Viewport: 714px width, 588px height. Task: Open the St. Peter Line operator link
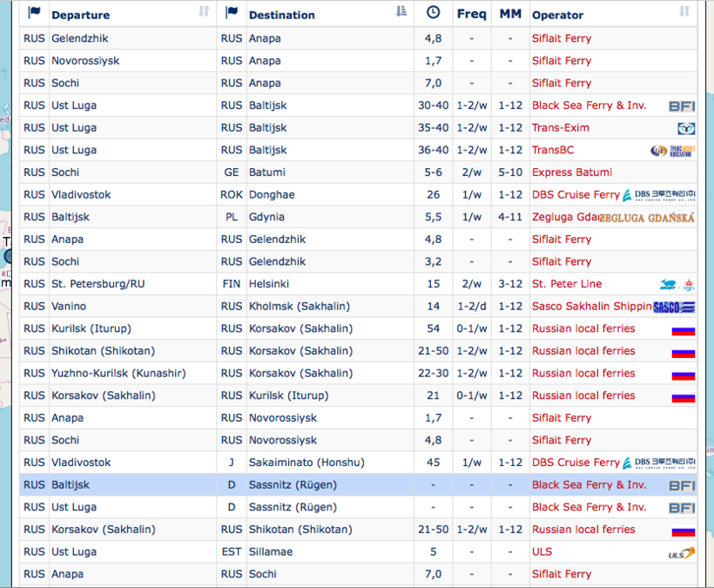click(567, 284)
